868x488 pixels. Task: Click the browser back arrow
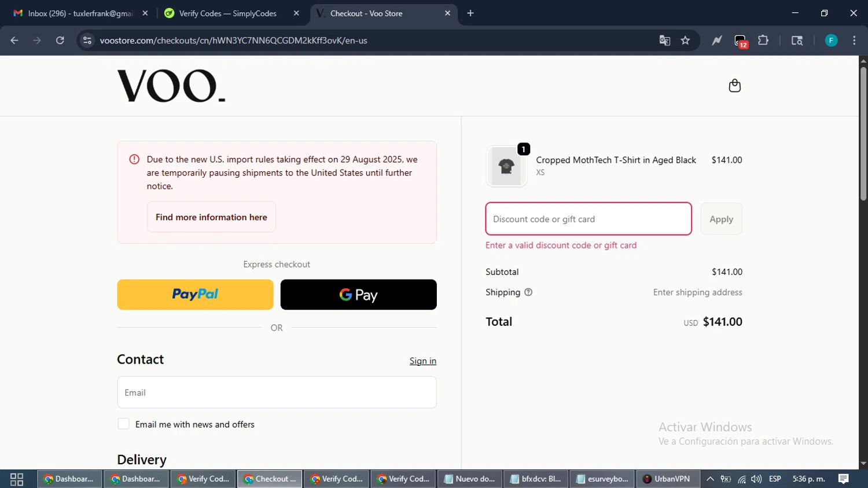pos(14,41)
